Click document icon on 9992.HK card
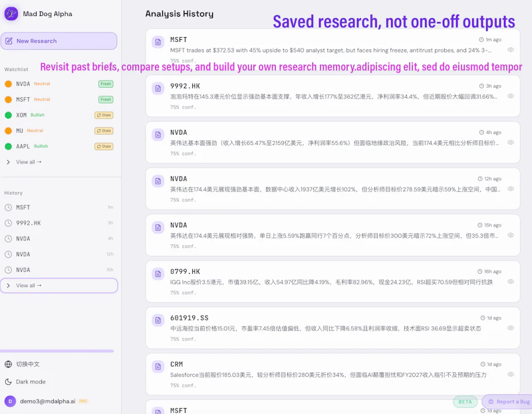 click(x=158, y=88)
